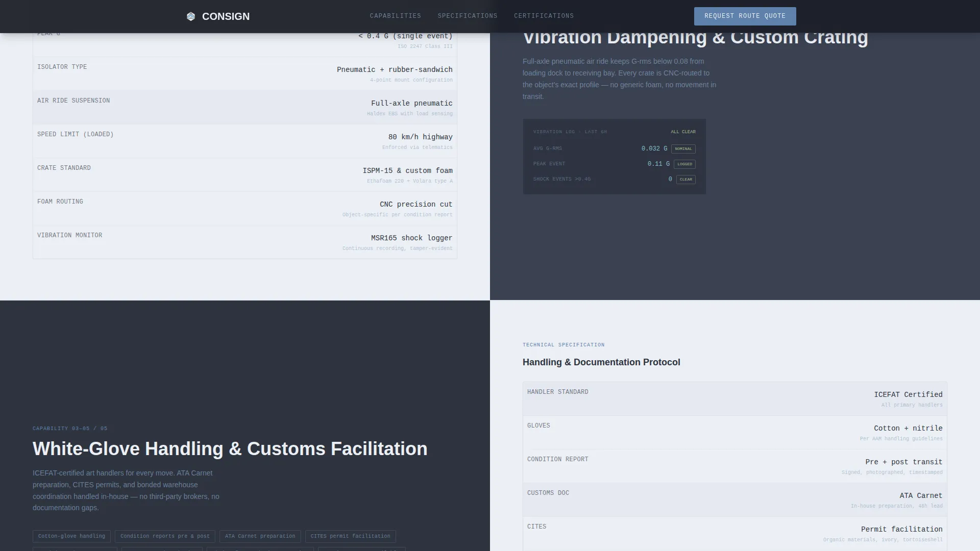Click the In-house preparation, 48h lead note
The image size is (980, 551).
click(896, 506)
